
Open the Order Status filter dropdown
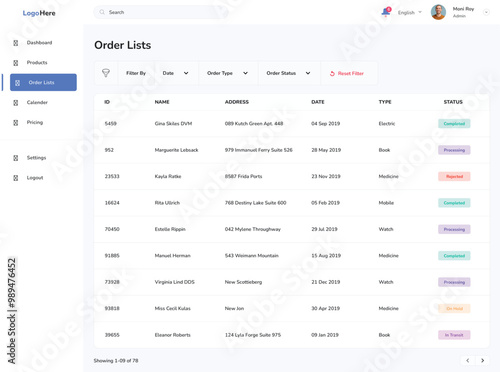(289, 73)
